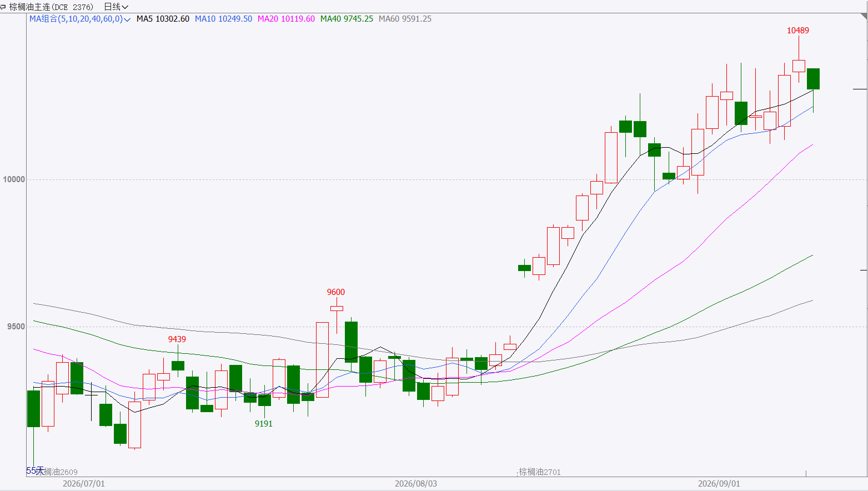Click the blue MA10 10249.50 label
868x491 pixels.
pyautogui.click(x=223, y=19)
